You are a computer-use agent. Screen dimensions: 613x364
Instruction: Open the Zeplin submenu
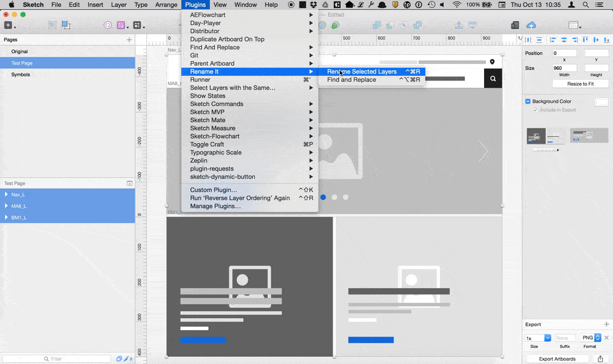click(x=250, y=161)
